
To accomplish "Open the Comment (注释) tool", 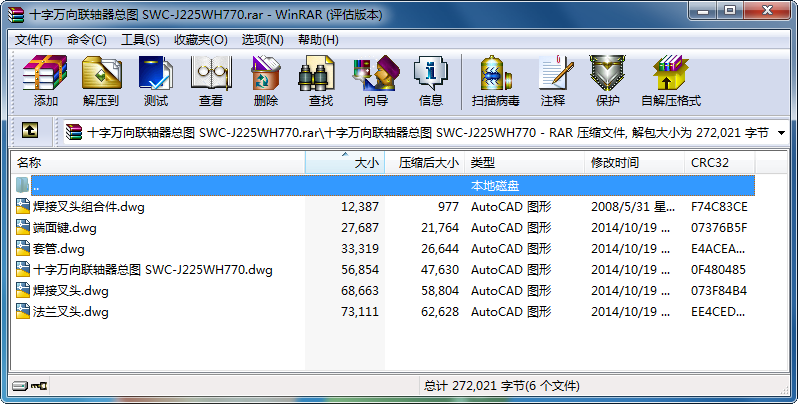I will coord(553,81).
